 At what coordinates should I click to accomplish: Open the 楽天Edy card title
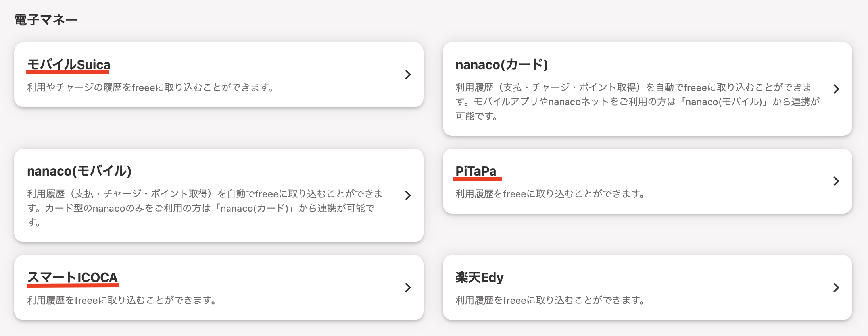479,277
